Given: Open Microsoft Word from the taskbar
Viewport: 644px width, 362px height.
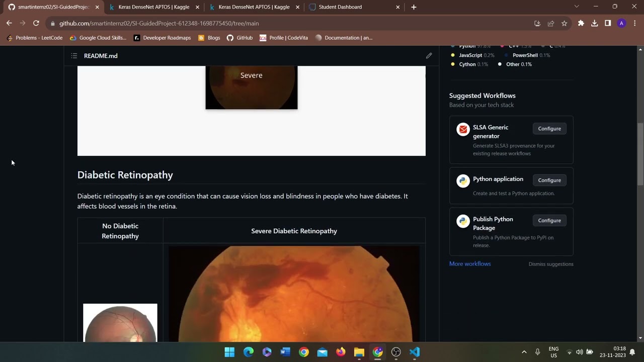Looking at the screenshot, I should tap(285, 352).
